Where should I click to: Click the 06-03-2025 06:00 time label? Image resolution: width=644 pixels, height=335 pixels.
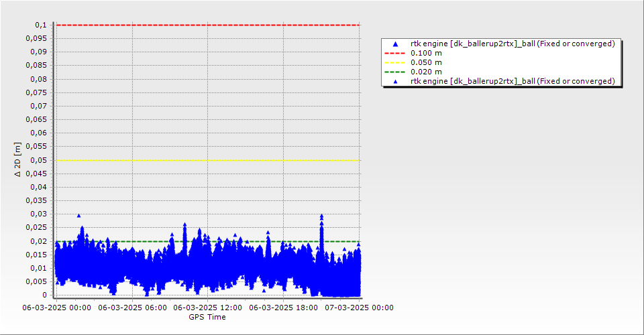132,308
